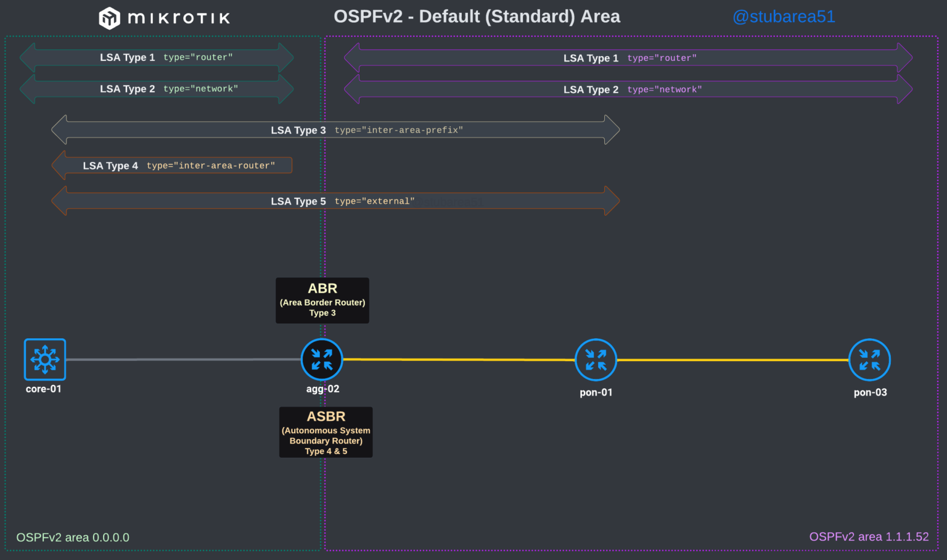Select the core-01 router icon

tap(44, 359)
